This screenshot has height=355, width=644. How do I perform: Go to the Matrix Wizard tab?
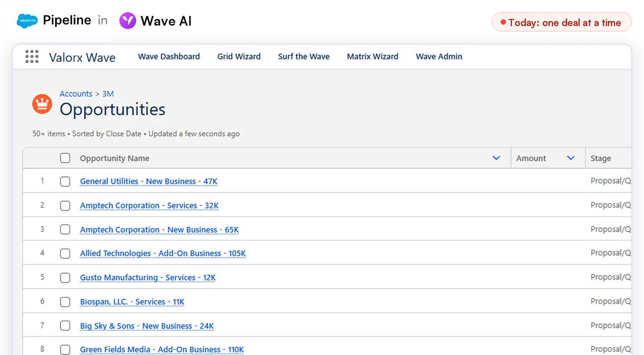click(372, 56)
